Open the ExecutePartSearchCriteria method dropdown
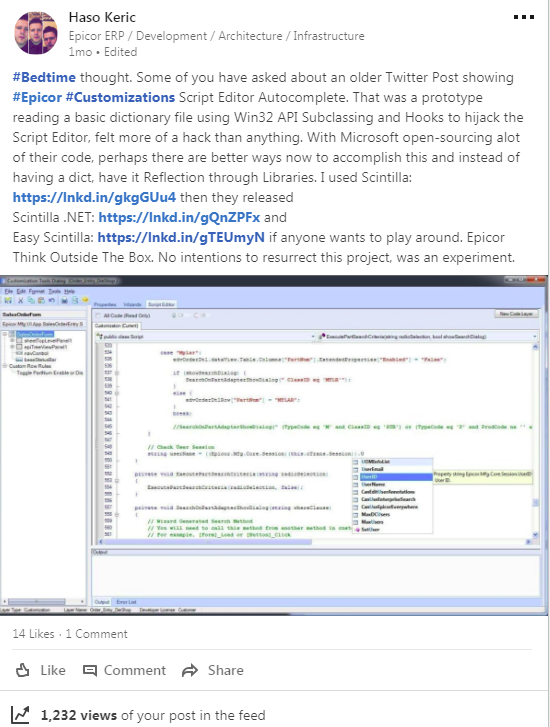The height and width of the screenshot is (727, 550). [x=428, y=337]
